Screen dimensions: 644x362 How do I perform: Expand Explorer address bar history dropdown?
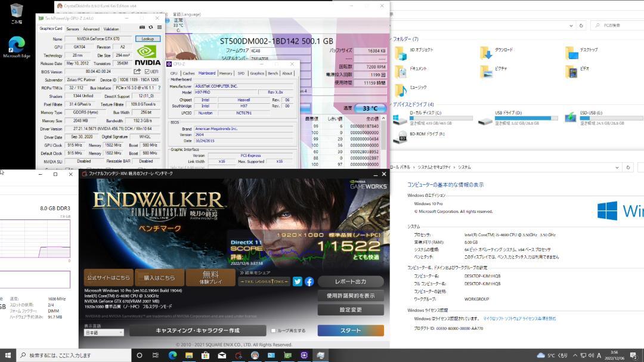571,26
